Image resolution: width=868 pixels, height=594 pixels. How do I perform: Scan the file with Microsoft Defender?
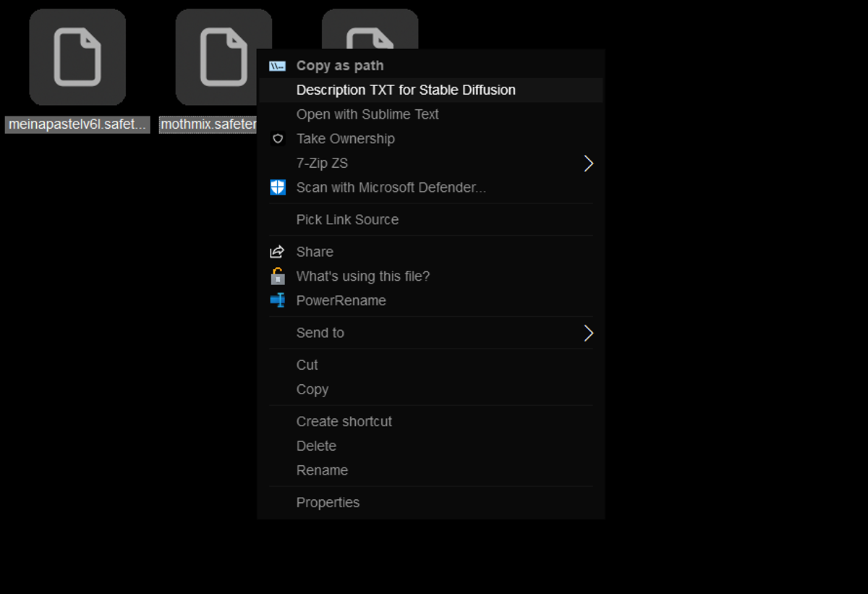click(x=391, y=187)
